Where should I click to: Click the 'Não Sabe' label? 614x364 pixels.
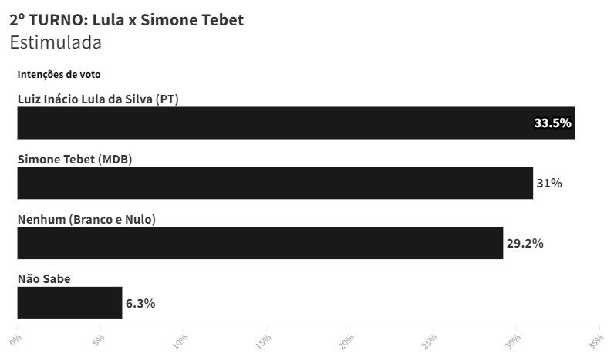44,278
